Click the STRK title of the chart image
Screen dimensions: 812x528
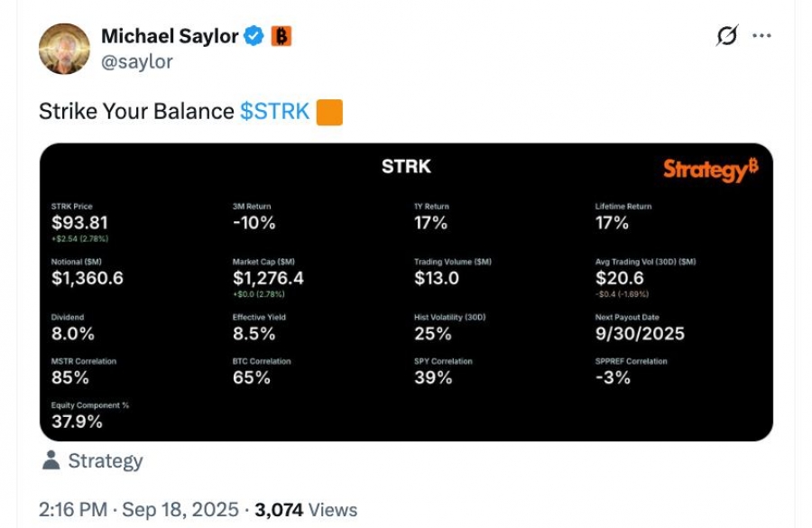pyautogui.click(x=406, y=166)
